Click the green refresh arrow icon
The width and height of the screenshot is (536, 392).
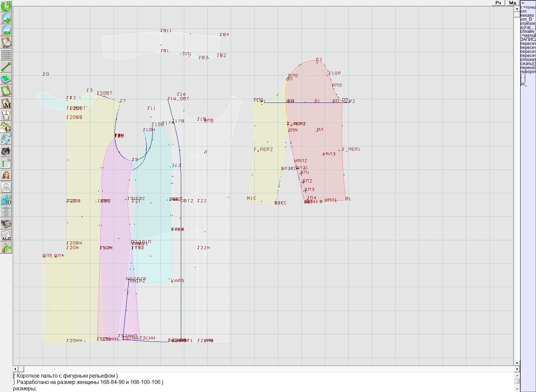(x=6, y=6)
